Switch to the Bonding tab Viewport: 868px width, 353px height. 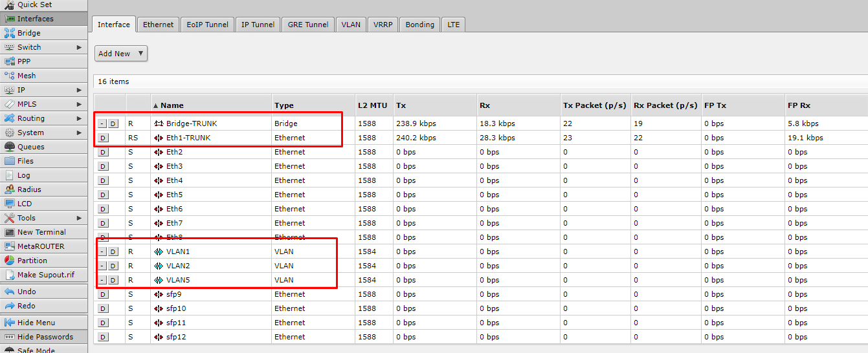click(x=420, y=25)
